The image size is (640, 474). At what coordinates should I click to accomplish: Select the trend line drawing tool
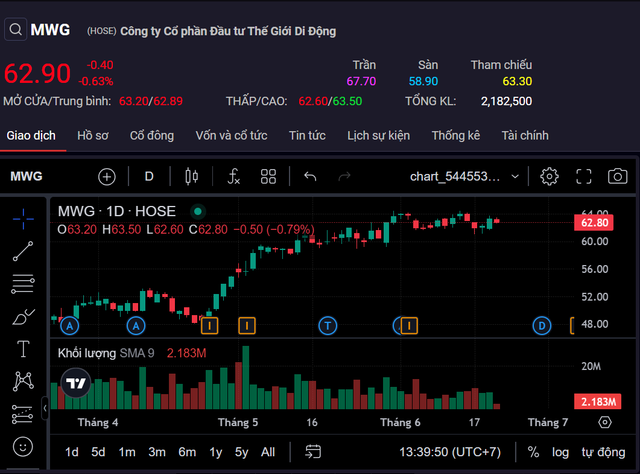click(x=23, y=250)
